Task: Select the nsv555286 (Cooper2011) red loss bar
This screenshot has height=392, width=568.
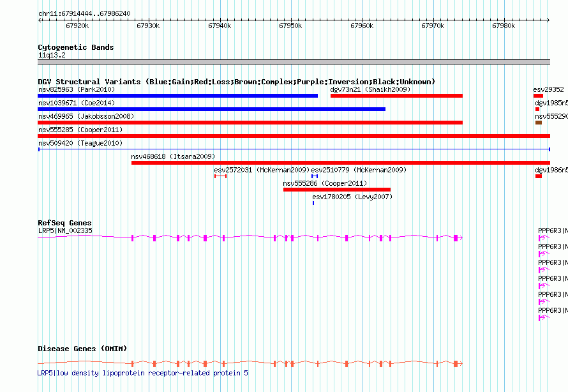Action: [x=336, y=190]
